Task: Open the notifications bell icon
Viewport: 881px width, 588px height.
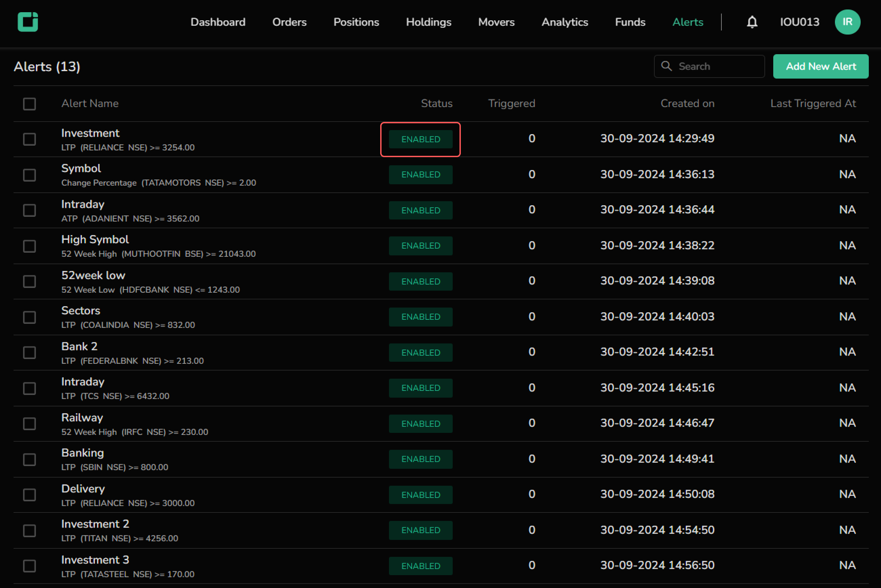Action: (x=752, y=22)
